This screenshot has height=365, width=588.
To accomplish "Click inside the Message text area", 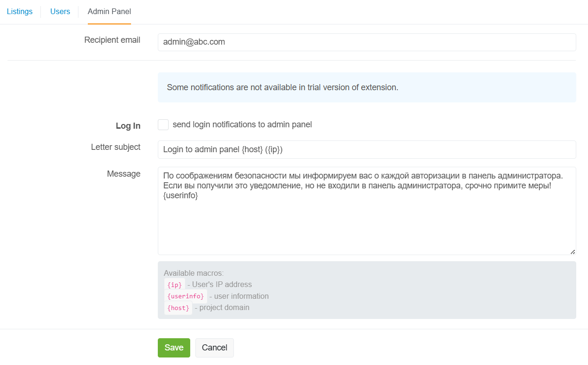I will (x=366, y=221).
